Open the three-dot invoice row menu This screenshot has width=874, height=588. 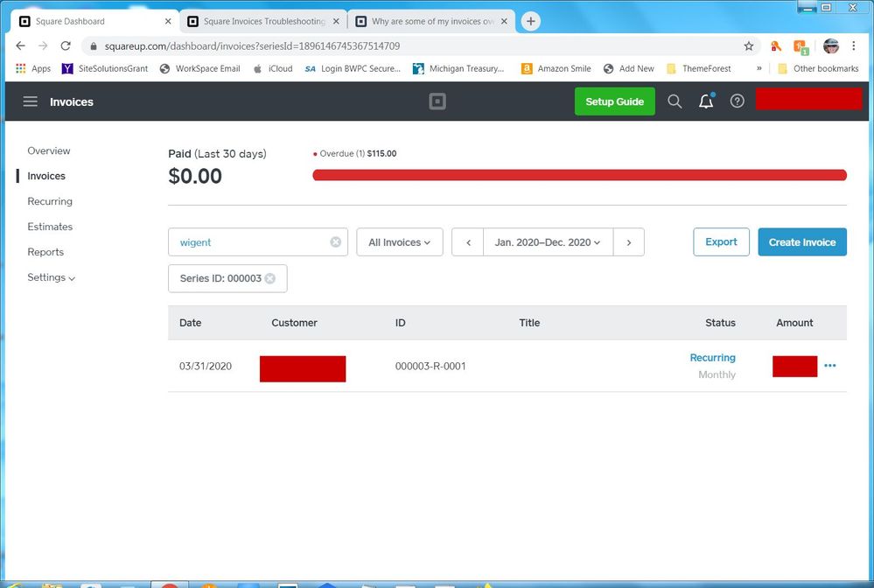(x=830, y=366)
